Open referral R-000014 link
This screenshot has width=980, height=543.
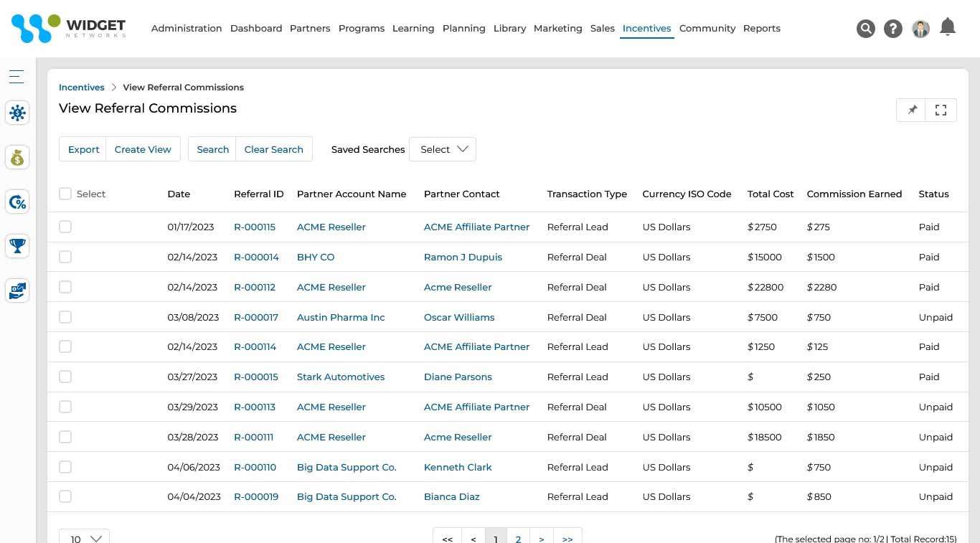point(256,257)
